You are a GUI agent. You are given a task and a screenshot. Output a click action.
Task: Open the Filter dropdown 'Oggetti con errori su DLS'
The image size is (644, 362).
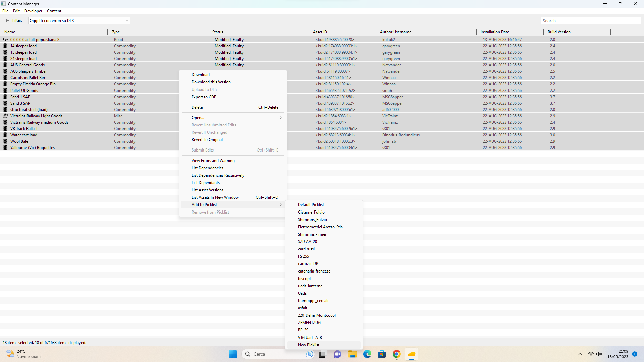pyautogui.click(x=79, y=21)
